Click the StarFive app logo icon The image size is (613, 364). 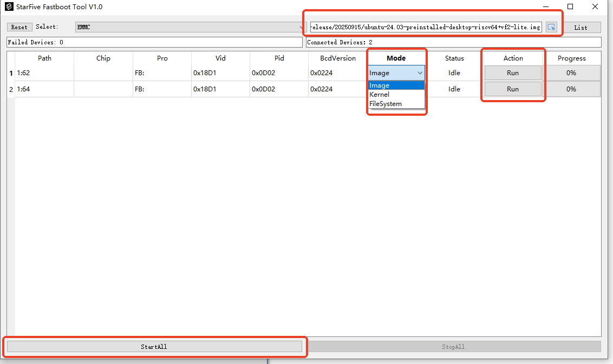(9, 7)
